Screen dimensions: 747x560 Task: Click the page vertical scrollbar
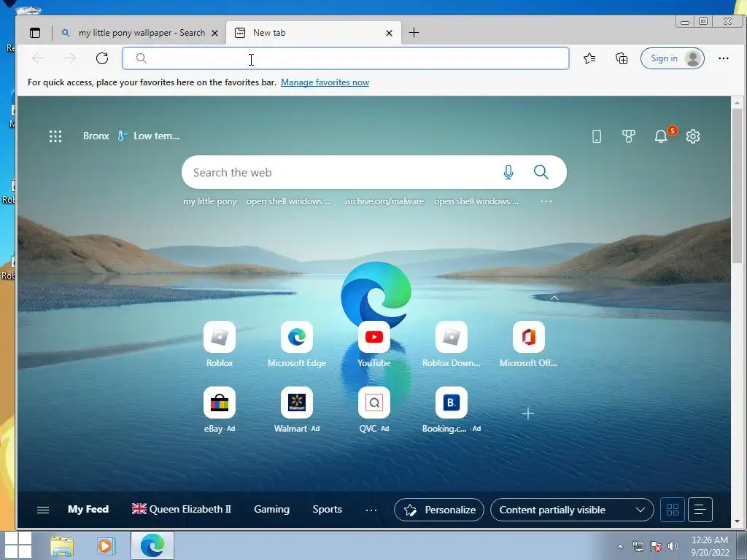(737, 186)
